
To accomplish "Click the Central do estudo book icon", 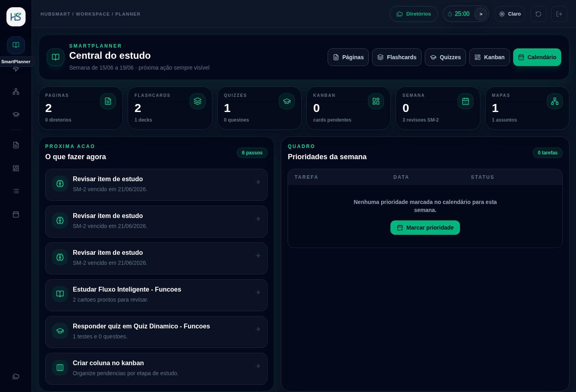I will 56,57.
